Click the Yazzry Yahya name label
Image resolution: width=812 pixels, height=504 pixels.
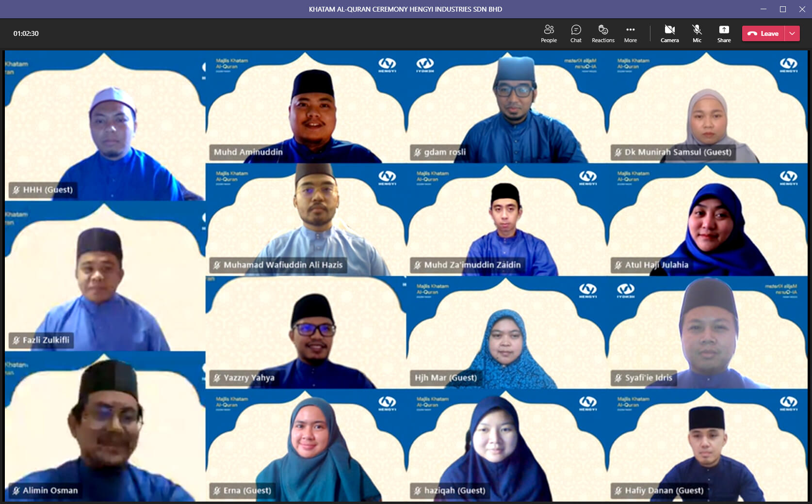pyautogui.click(x=249, y=378)
